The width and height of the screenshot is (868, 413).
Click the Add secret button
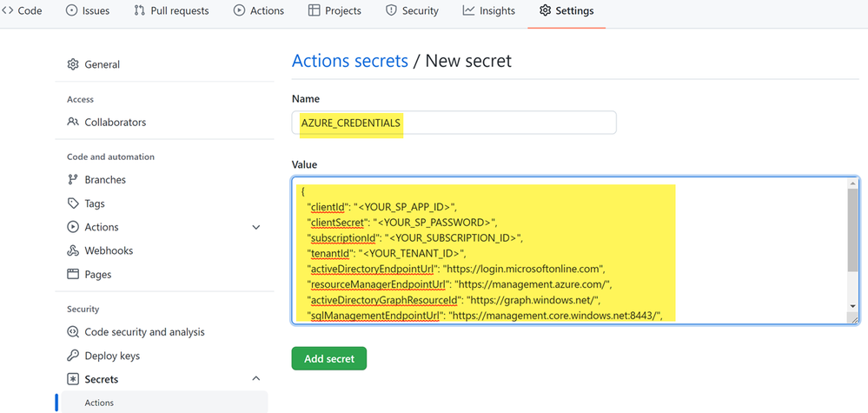(x=328, y=358)
